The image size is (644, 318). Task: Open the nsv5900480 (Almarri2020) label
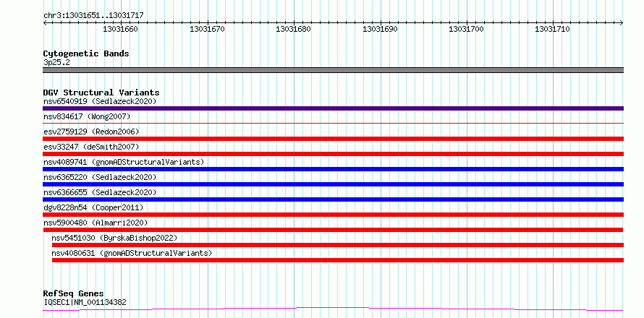[96, 223]
